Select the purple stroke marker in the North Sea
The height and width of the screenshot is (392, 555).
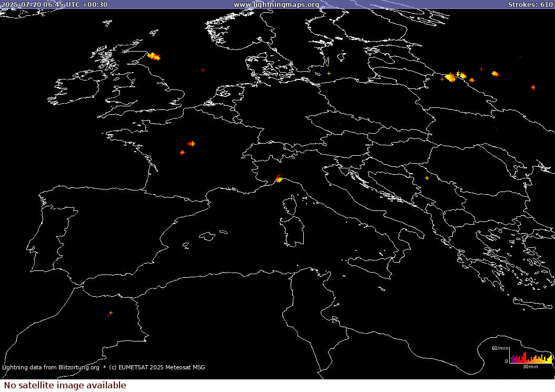point(203,70)
